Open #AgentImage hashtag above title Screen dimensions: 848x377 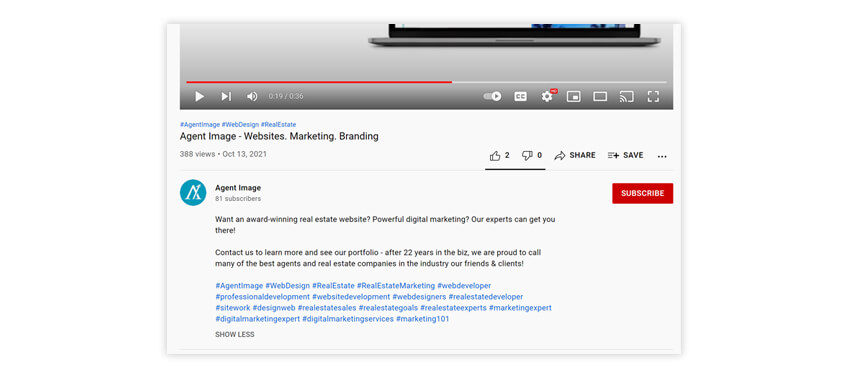point(200,124)
